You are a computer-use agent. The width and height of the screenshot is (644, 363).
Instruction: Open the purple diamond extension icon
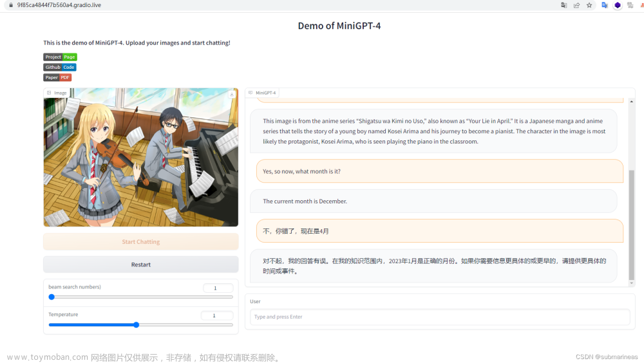(x=618, y=5)
